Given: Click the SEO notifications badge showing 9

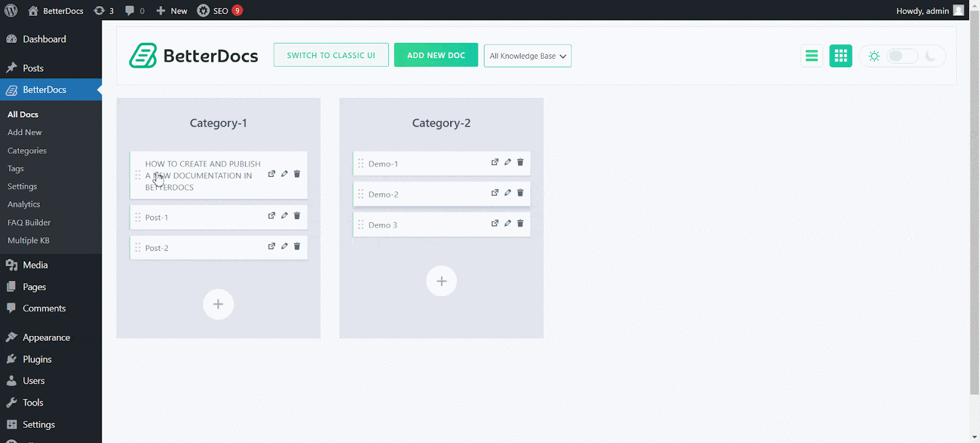Looking at the screenshot, I should (x=238, y=10).
